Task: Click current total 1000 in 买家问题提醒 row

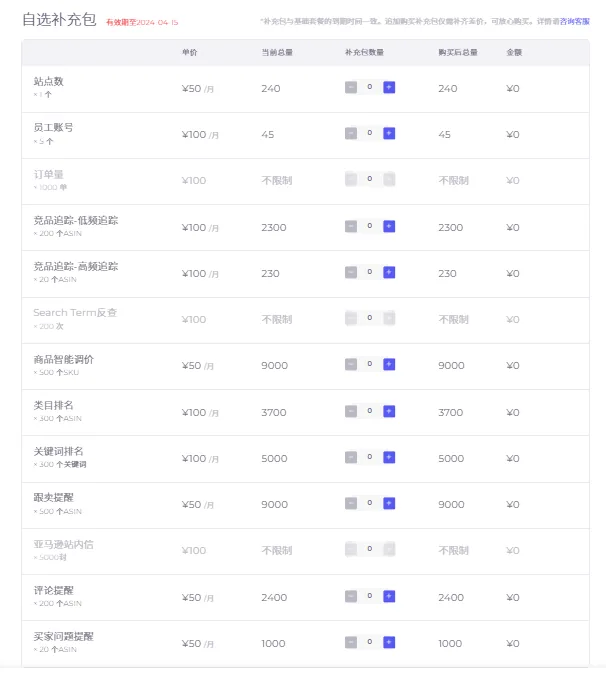Action: [273, 643]
